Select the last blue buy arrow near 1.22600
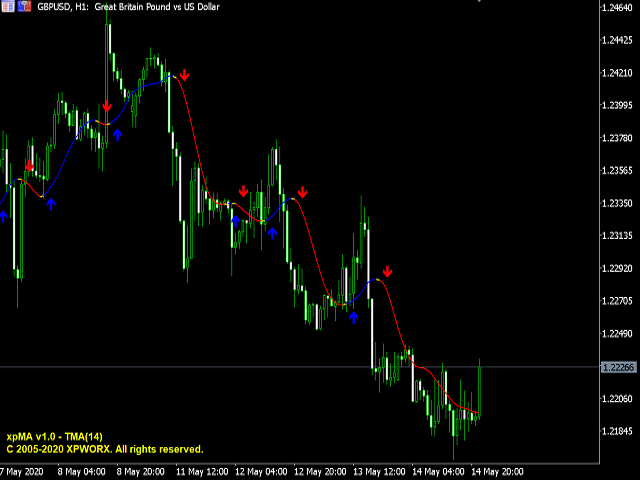Viewport: 640px width, 480px height. [x=353, y=317]
